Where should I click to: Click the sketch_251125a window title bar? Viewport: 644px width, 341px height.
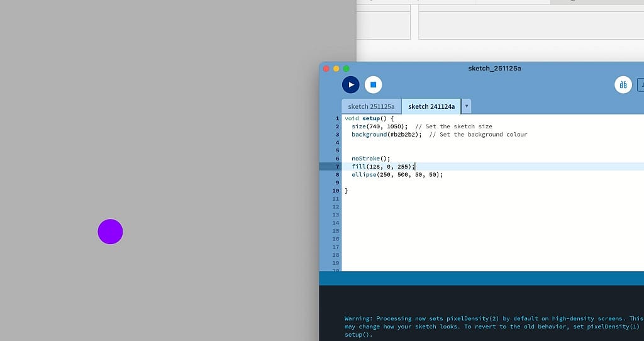494,68
